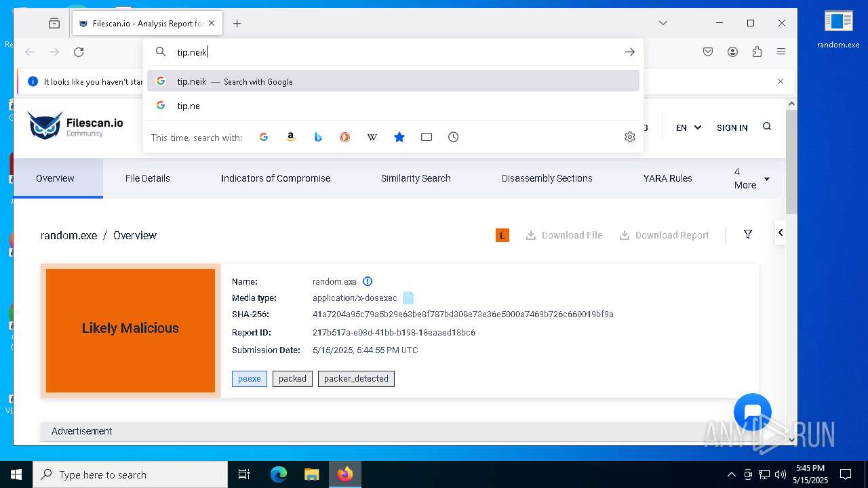This screenshot has width=868, height=488.
Task: Search in bookmarks star icon
Action: (x=399, y=137)
